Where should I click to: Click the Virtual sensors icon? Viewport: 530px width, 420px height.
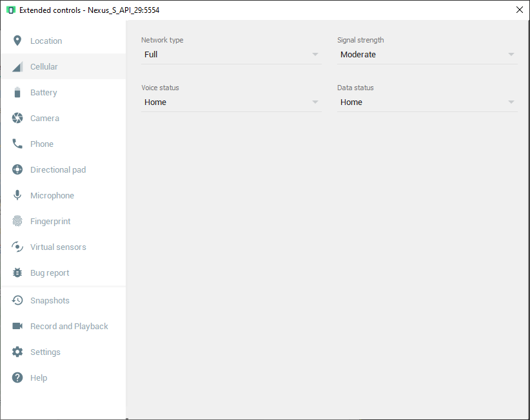17,247
